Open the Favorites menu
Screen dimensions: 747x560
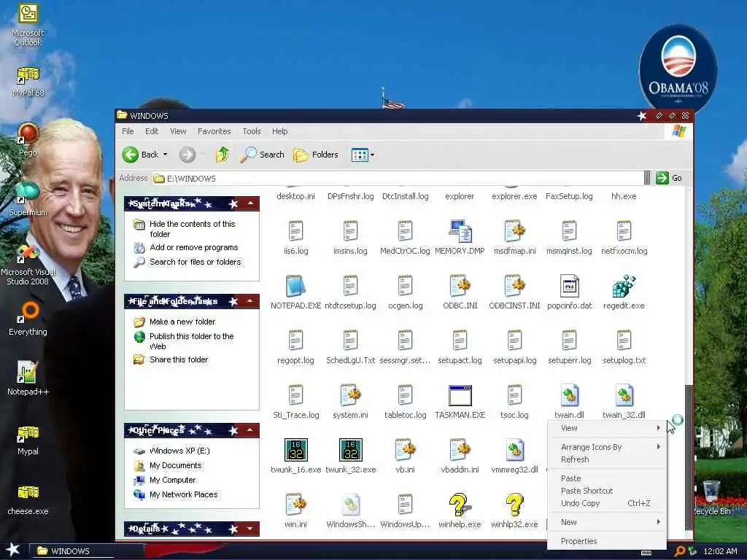[x=214, y=131]
